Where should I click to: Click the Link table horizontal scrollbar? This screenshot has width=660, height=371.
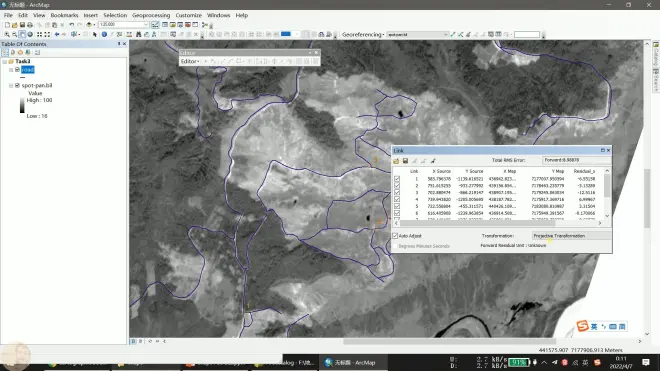point(498,223)
